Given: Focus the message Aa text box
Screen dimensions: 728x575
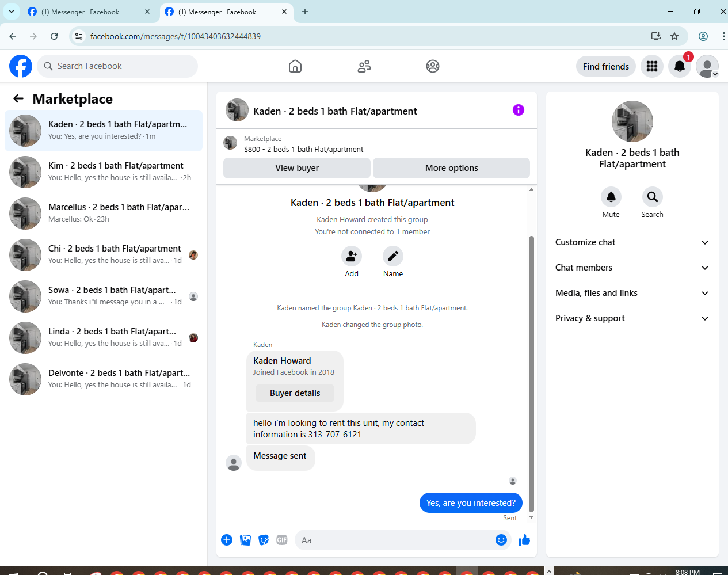Looking at the screenshot, I should coord(396,540).
